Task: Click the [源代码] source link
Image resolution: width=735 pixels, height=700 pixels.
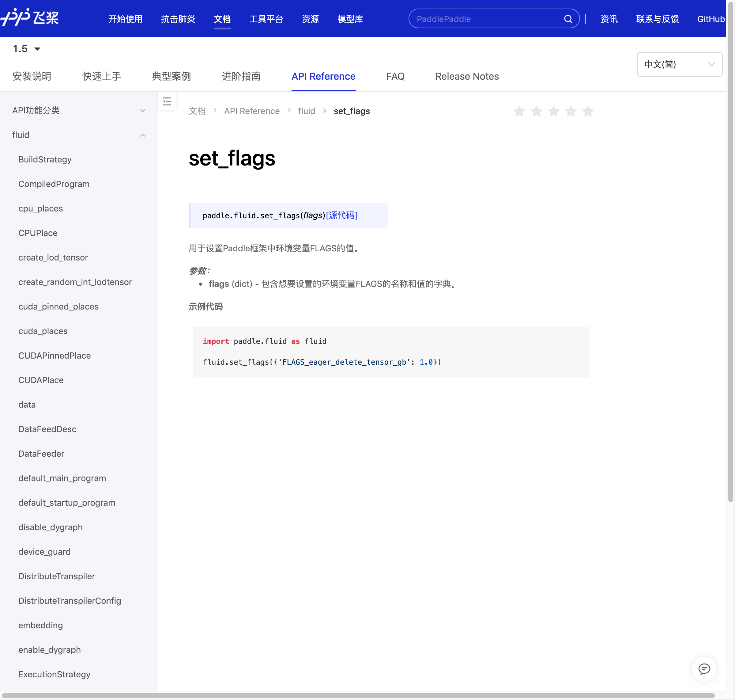Action: (x=341, y=215)
